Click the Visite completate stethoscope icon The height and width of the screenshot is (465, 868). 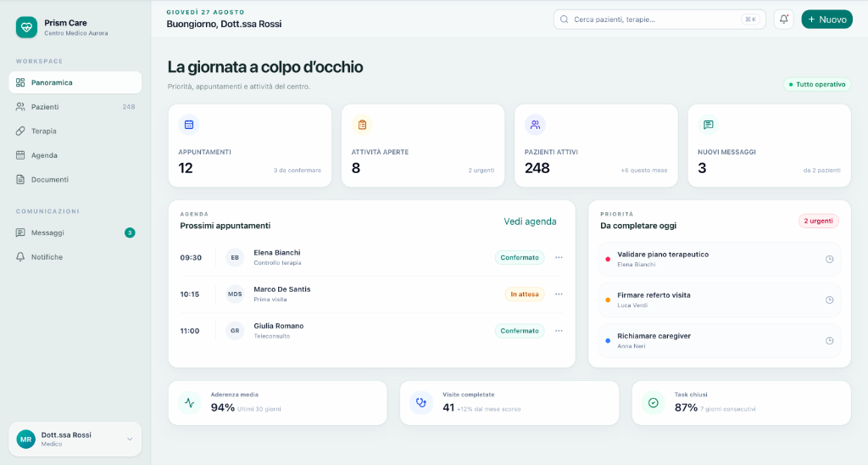tap(421, 403)
